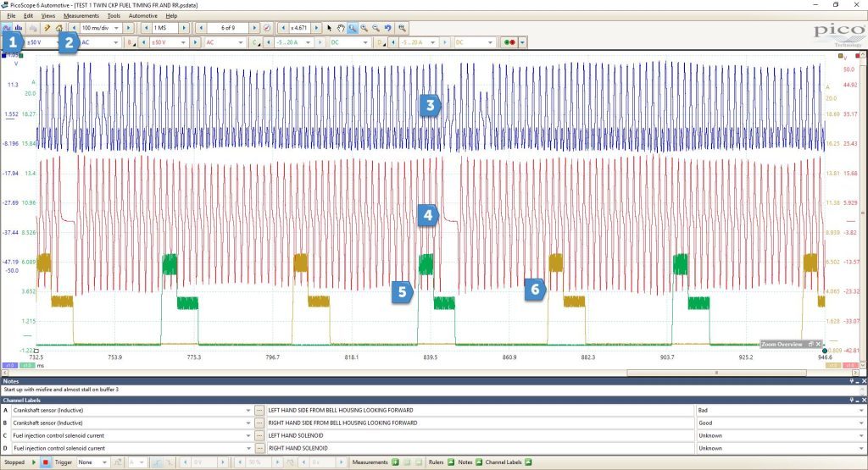Screen dimensions: 868x470
Task: Switch to spectrum mode icon
Action: pyautogui.click(x=19, y=28)
